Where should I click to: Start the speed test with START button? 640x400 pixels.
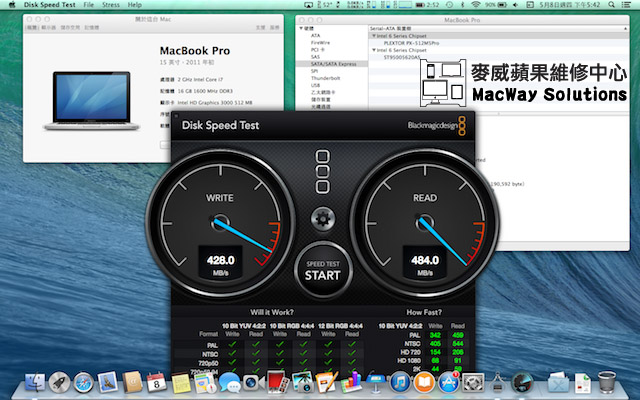pos(323,270)
